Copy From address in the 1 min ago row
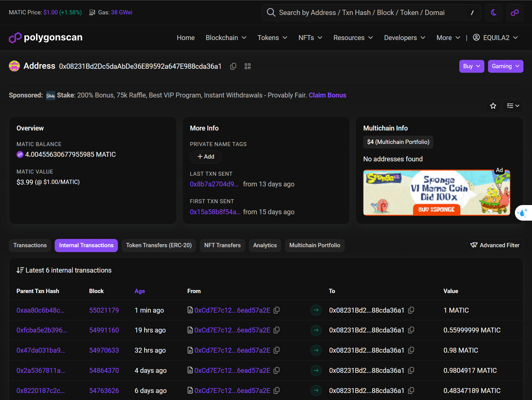Viewport: 532px width, 400px height. pos(277,310)
